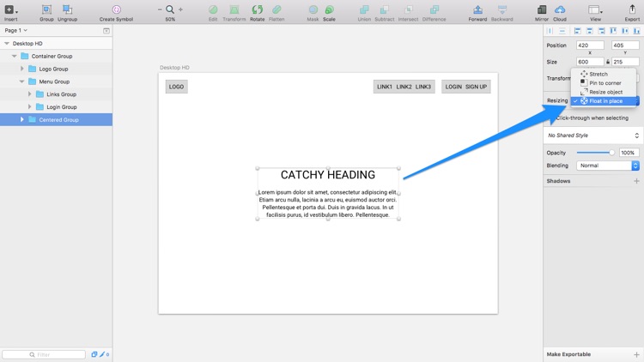The width and height of the screenshot is (644, 362).
Task: Click the Opacity slider
Action: tap(594, 153)
